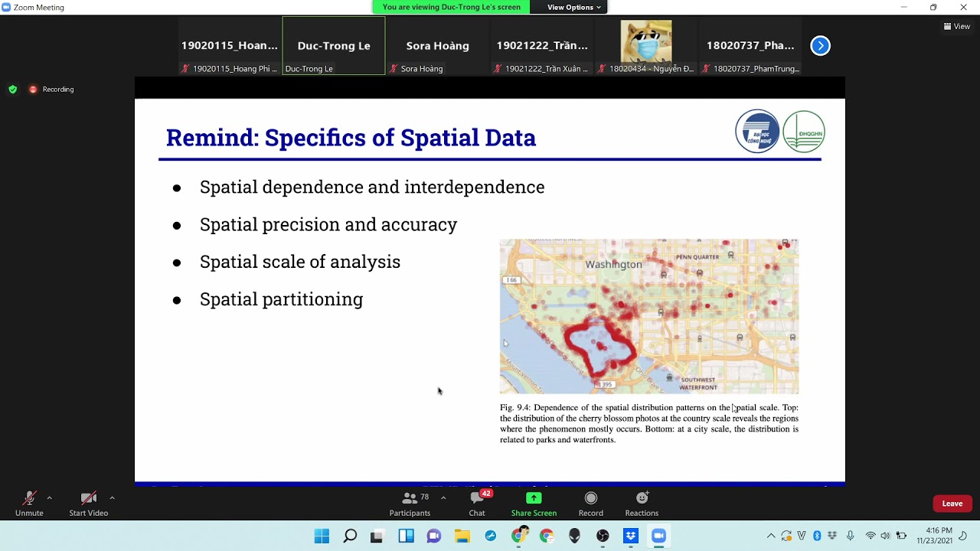Open the View Options dropdown
This screenshot has width=980, height=551.
pos(574,7)
